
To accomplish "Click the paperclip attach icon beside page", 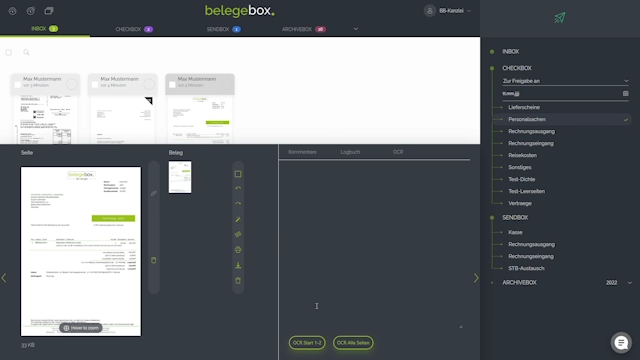I will pyautogui.click(x=153, y=193).
